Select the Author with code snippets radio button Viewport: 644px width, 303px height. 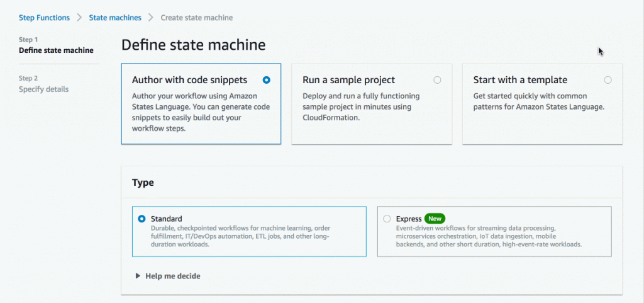(x=266, y=80)
